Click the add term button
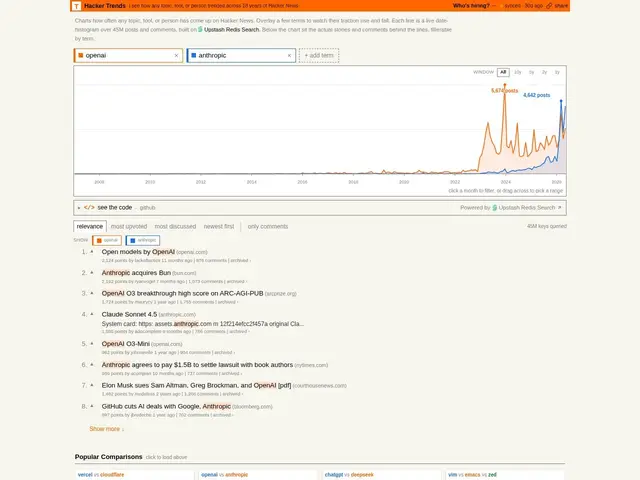This screenshot has height=480, width=640. 319,56
